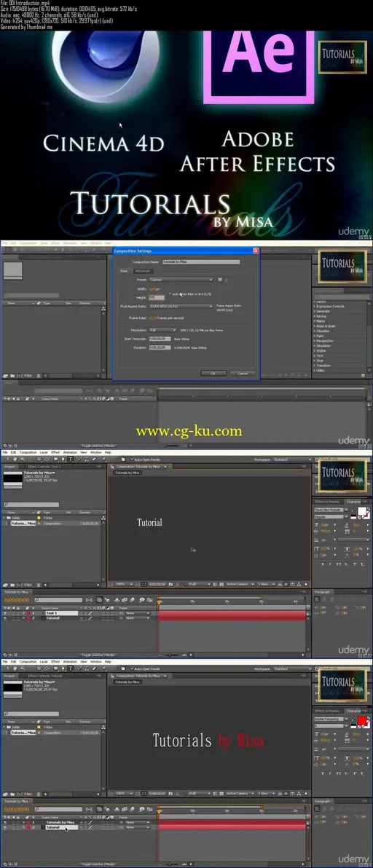Image resolution: width=373 pixels, height=868 pixels.
Task: Click the New Composition icon beside '8 bpc', Text 1 frame
Action: (20, 585)
